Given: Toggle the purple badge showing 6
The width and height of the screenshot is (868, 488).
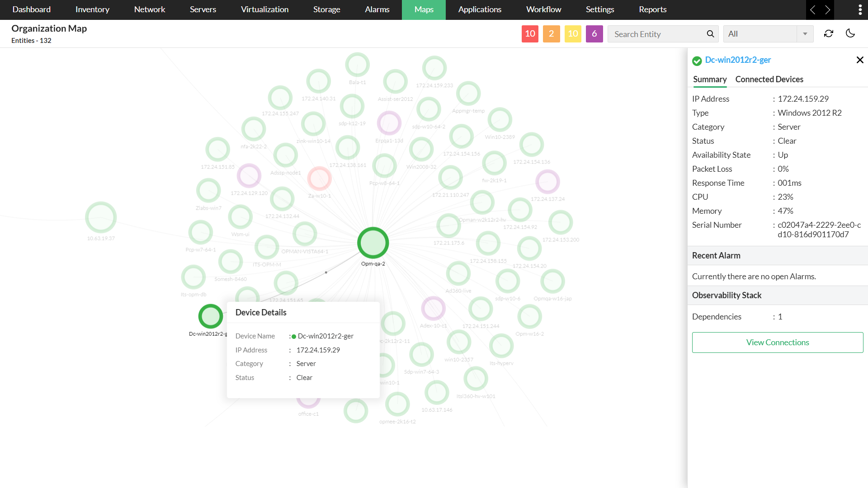Looking at the screenshot, I should click(594, 33).
